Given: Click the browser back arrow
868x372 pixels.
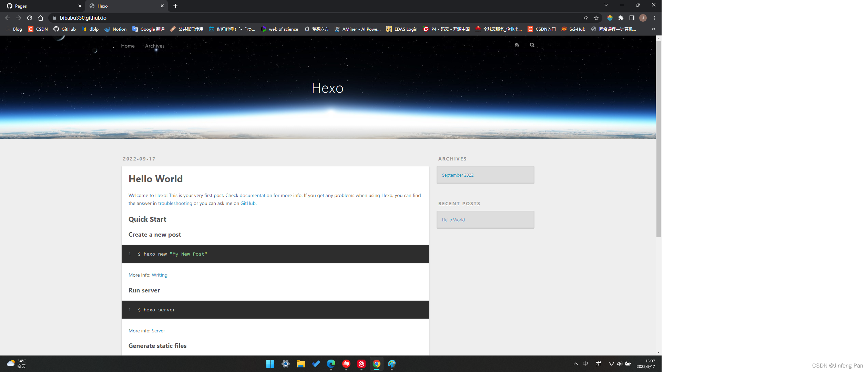Looking at the screenshot, I should (8, 18).
